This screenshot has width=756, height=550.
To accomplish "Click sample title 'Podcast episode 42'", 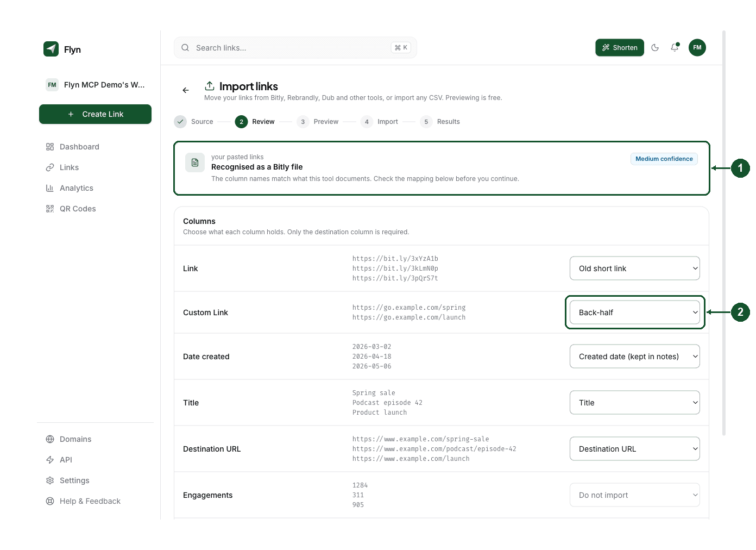I will [x=387, y=403].
